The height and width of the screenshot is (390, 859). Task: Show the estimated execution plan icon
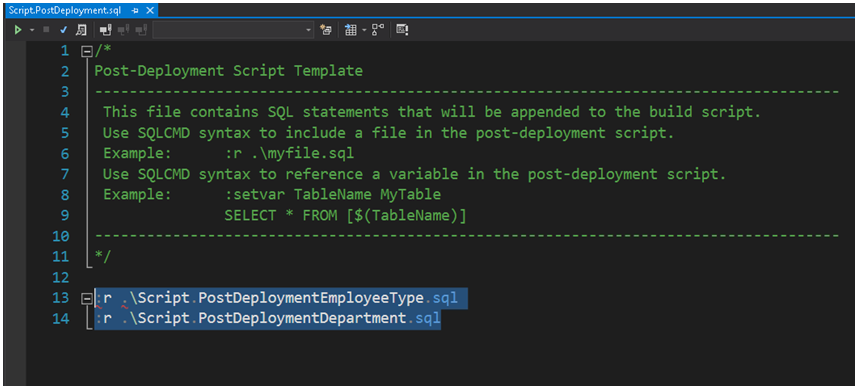coord(81,30)
